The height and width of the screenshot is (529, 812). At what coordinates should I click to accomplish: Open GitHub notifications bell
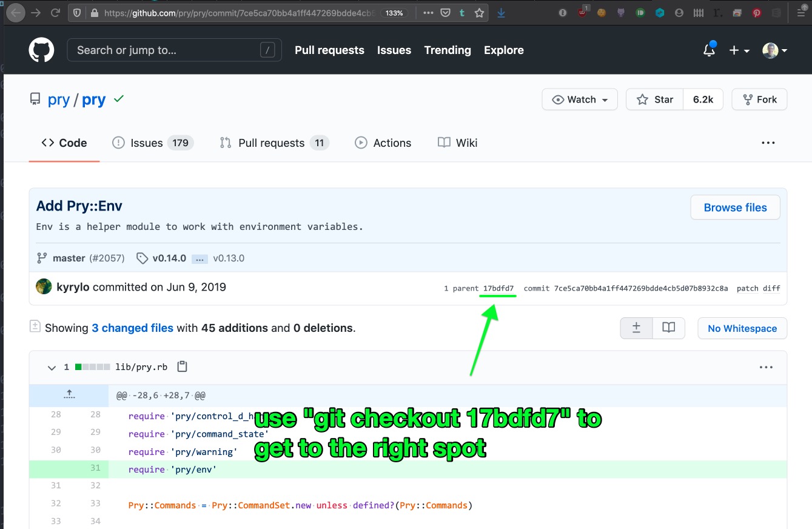coord(709,50)
